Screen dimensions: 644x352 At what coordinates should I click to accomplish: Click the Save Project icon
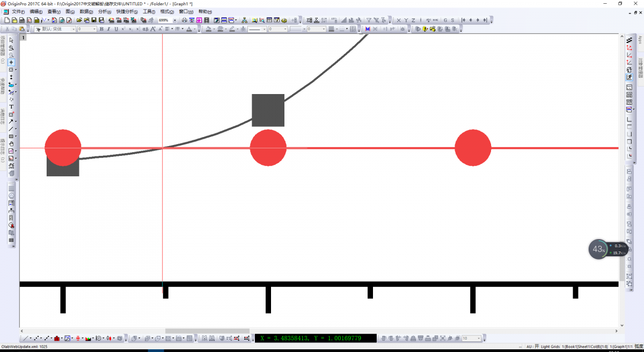tap(94, 20)
